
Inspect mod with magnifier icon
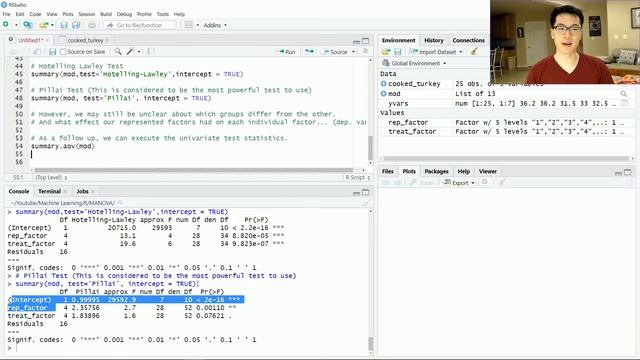pos(623,94)
